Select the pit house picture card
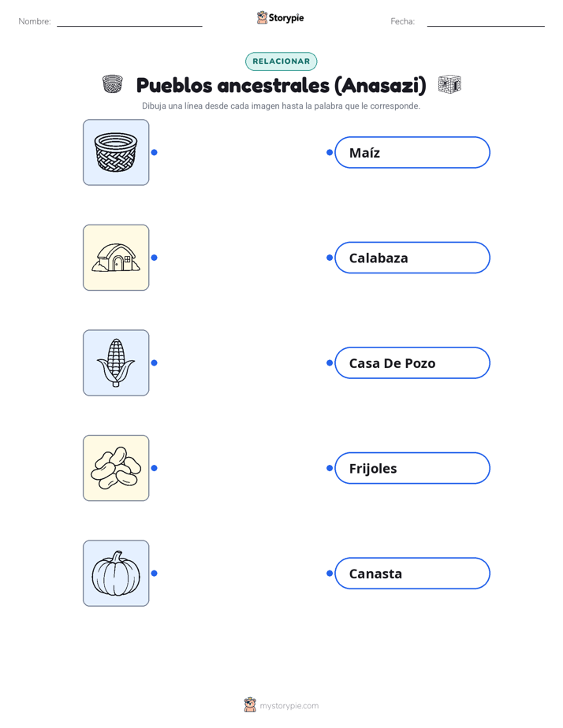 tap(116, 258)
